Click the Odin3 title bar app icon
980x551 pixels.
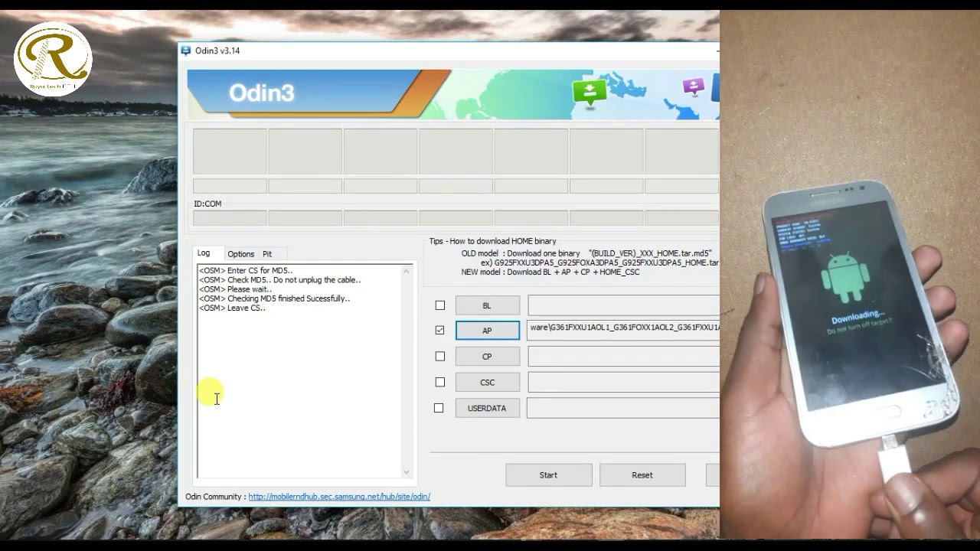coord(186,51)
